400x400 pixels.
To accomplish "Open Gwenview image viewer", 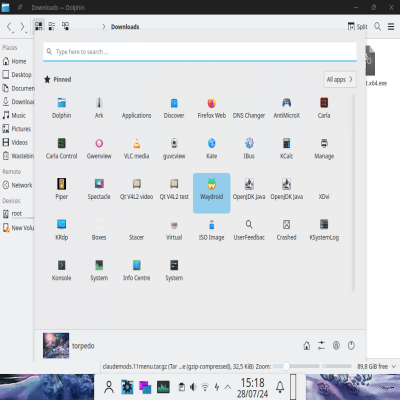I will (99, 149).
